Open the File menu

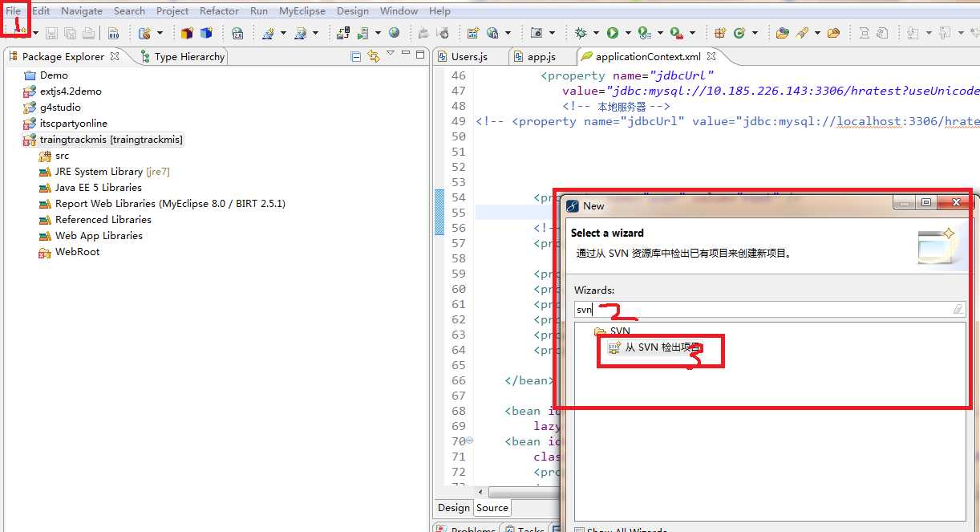(13, 11)
